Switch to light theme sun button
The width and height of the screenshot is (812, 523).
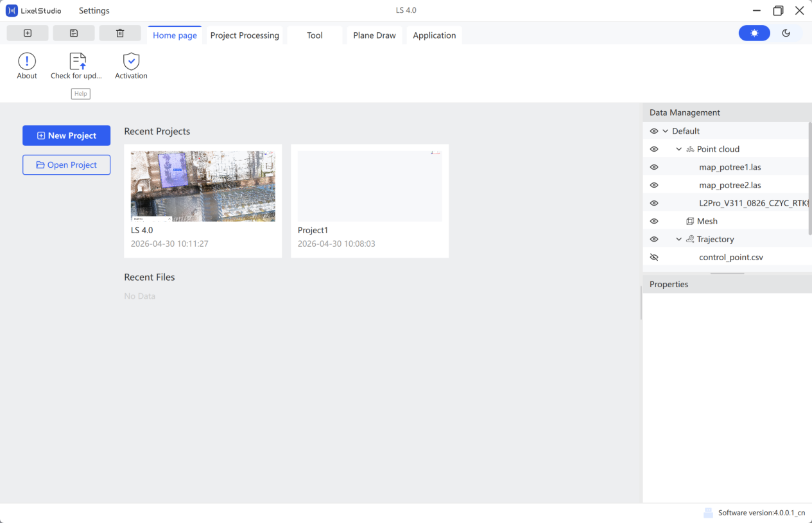(x=754, y=33)
